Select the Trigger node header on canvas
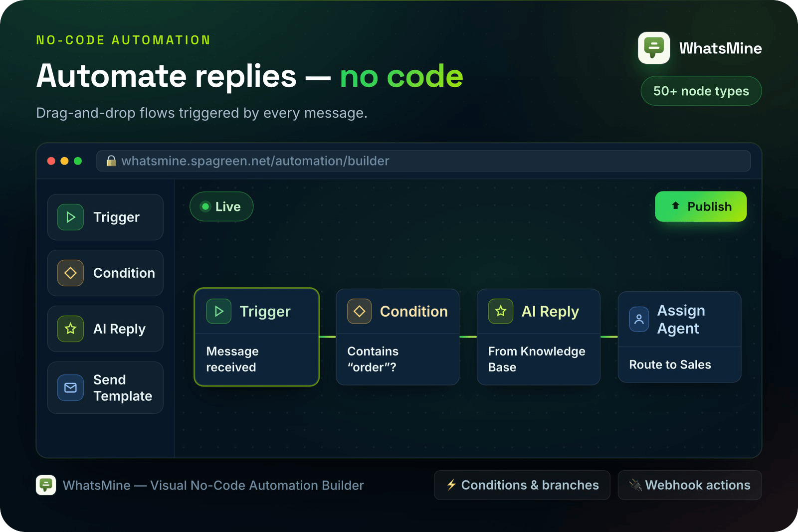 click(257, 312)
